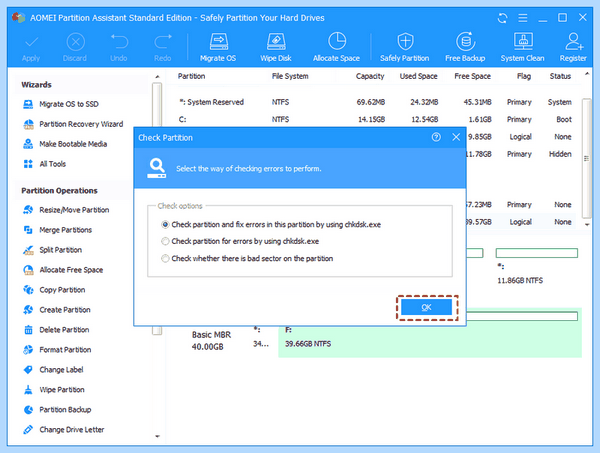The width and height of the screenshot is (600, 453).
Task: Click the Migrate OS toolbar icon
Action: [218, 47]
